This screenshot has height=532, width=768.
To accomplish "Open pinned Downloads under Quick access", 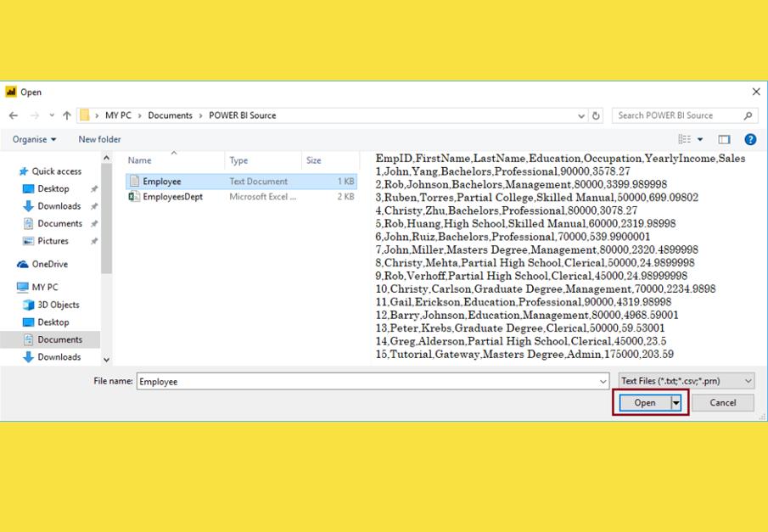I will pos(59,206).
